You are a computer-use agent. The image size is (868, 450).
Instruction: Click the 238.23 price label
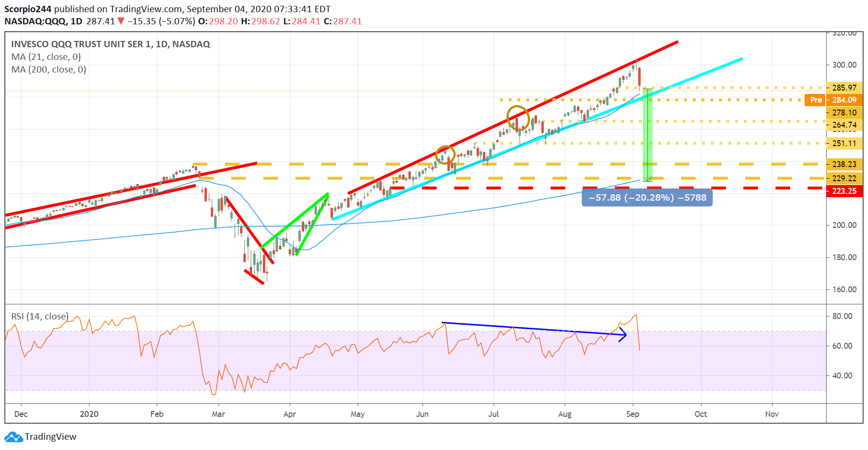(844, 164)
